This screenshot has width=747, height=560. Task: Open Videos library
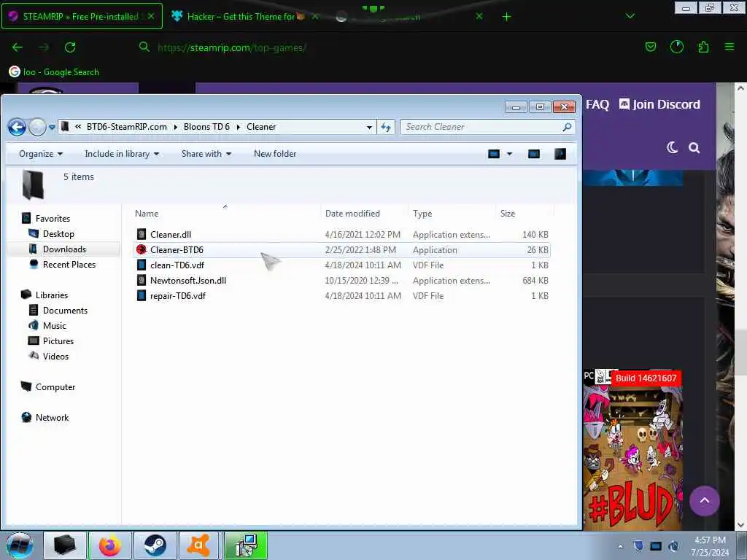[55, 356]
